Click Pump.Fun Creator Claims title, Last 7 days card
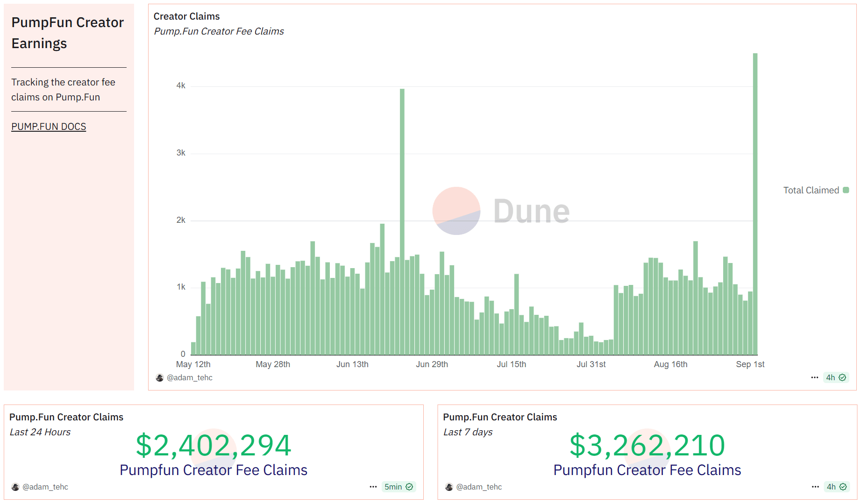 500,417
